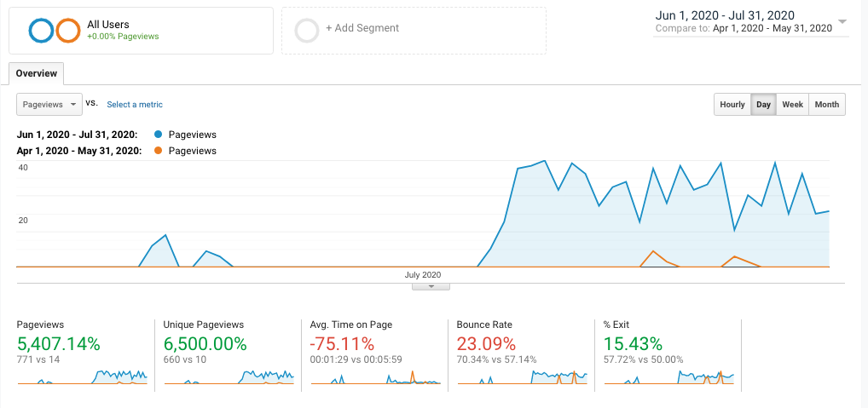The image size is (868, 408).
Task: Click the 40 y-axis label
Action: pyautogui.click(x=23, y=167)
